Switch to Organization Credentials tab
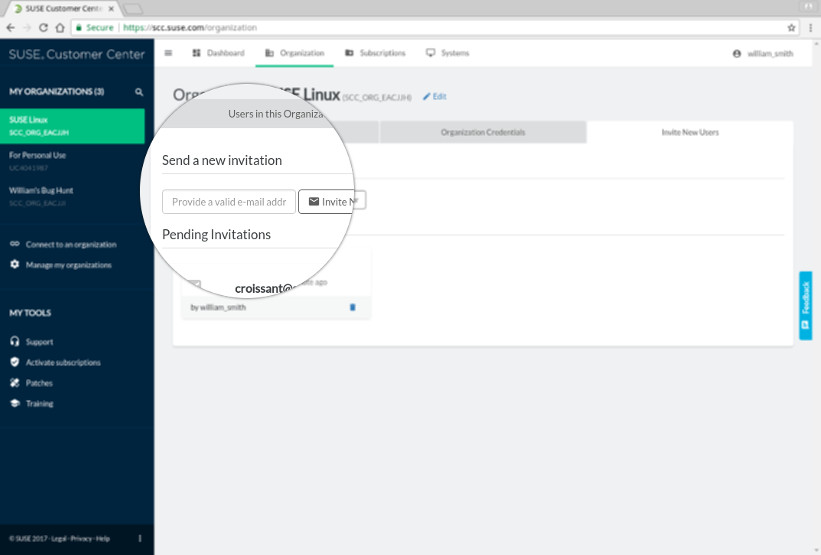Viewport: 821px width, 555px height. tap(482, 132)
